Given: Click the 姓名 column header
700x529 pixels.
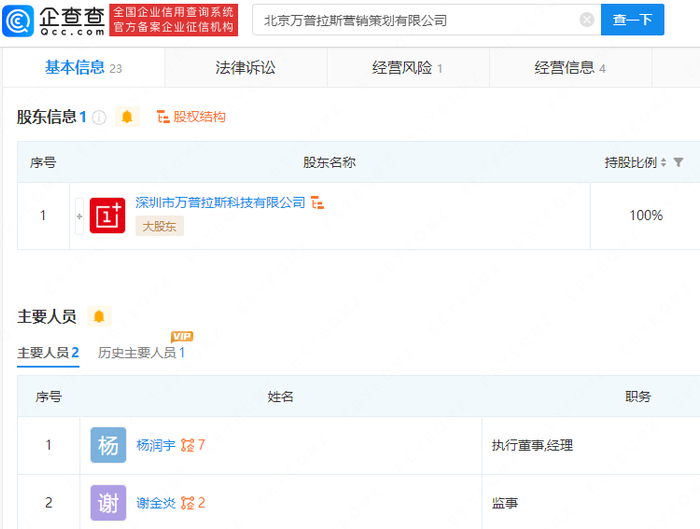Looking at the screenshot, I should [280, 396].
